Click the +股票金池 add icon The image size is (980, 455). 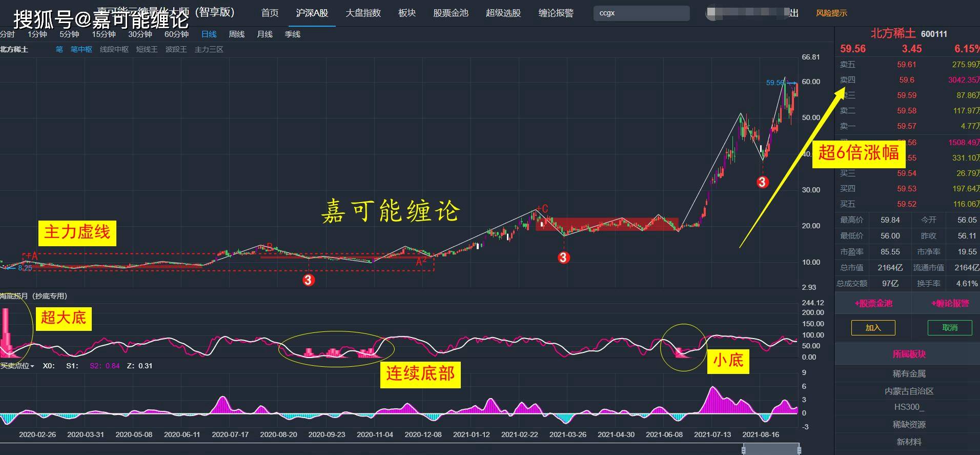pyautogui.click(x=873, y=303)
